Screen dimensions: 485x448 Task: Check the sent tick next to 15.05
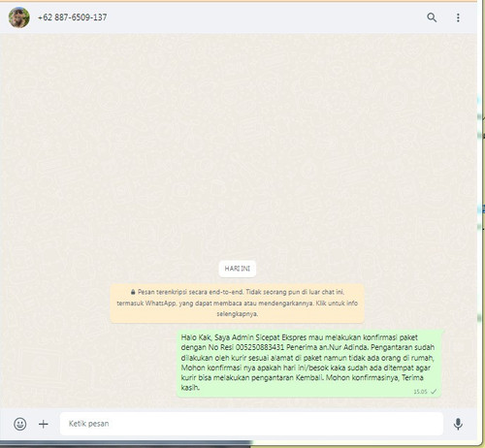[434, 392]
